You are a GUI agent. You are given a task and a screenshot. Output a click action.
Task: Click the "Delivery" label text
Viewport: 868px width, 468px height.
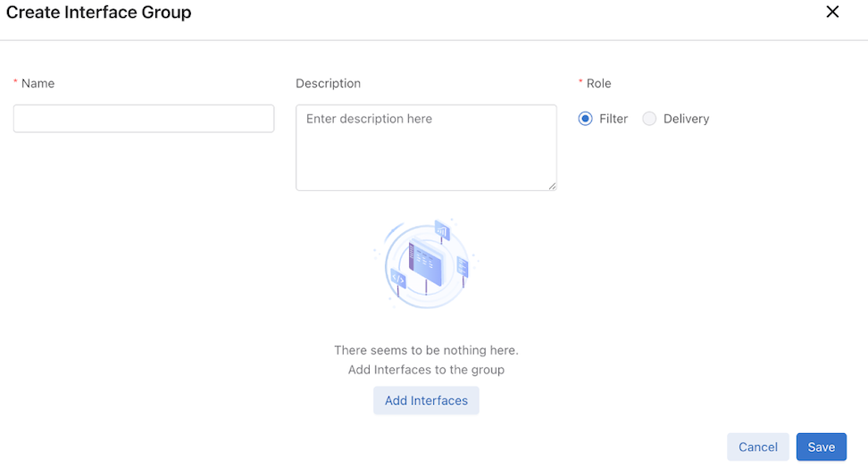click(686, 119)
